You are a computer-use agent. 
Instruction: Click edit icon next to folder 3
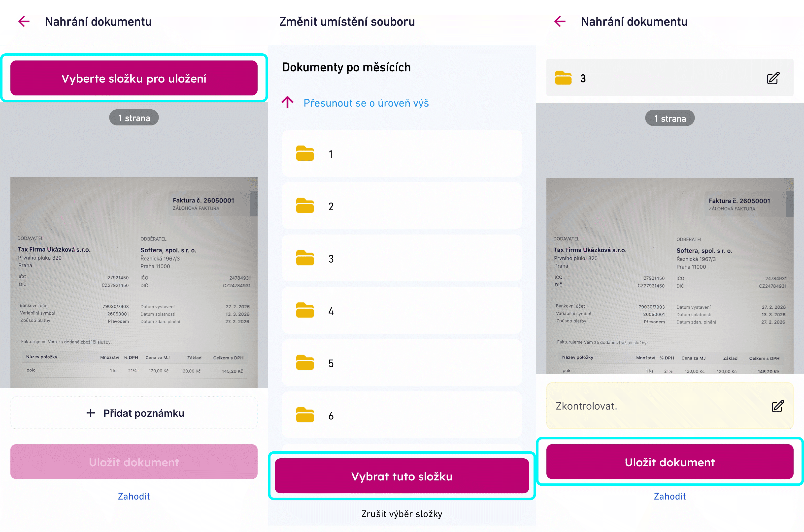[773, 78]
